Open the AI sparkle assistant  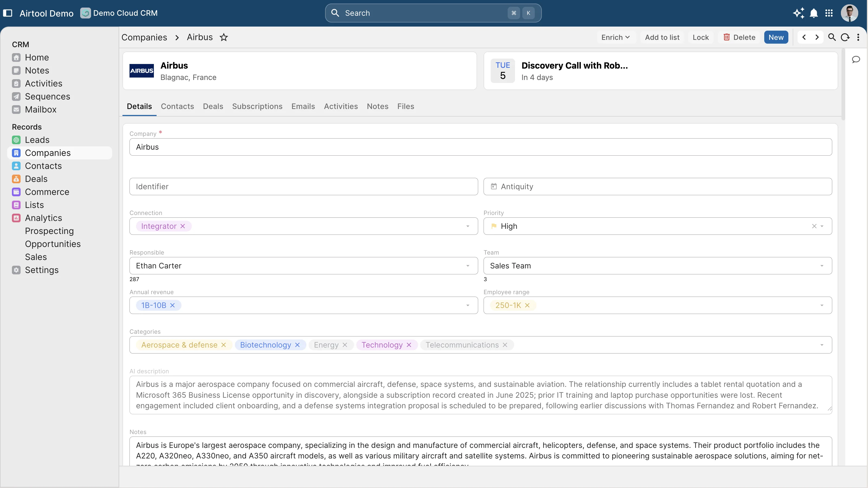coord(798,13)
